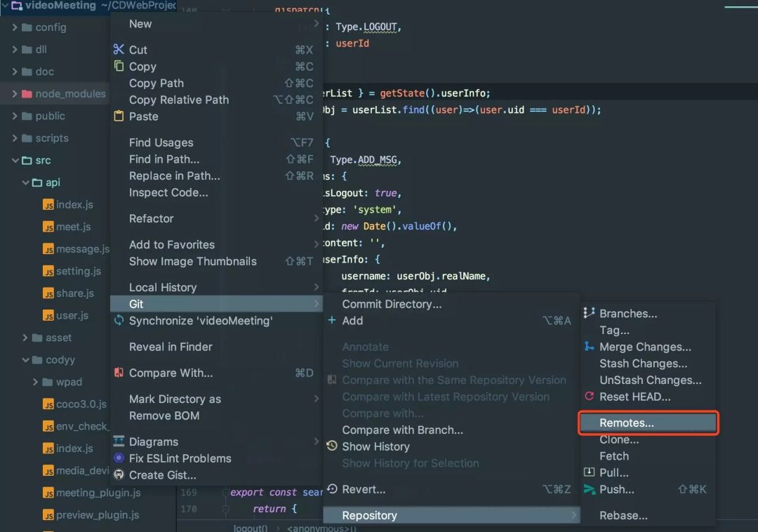Viewport: 758px width, 532px height.
Task: Choose Stash Changes...
Action: (x=649, y=364)
